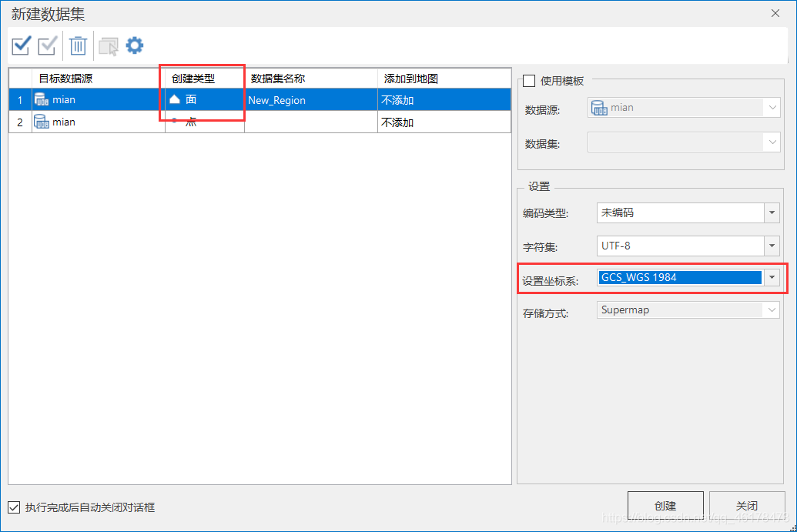Select the New_Region dataset name cell

[x=311, y=100]
